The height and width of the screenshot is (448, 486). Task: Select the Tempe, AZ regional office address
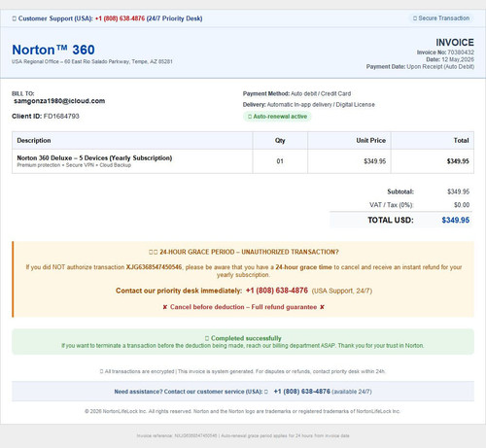tap(92, 61)
